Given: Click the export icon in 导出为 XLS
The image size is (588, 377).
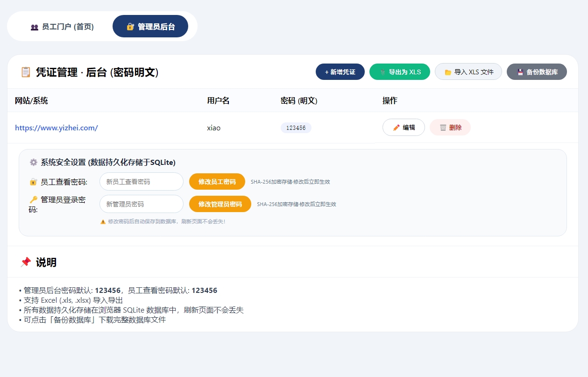Looking at the screenshot, I should pyautogui.click(x=383, y=72).
